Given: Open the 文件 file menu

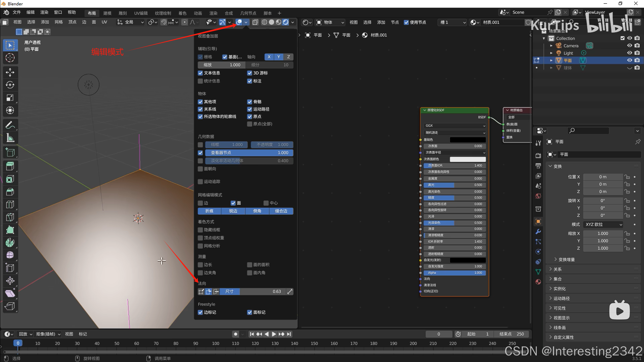Looking at the screenshot, I should point(17,12).
